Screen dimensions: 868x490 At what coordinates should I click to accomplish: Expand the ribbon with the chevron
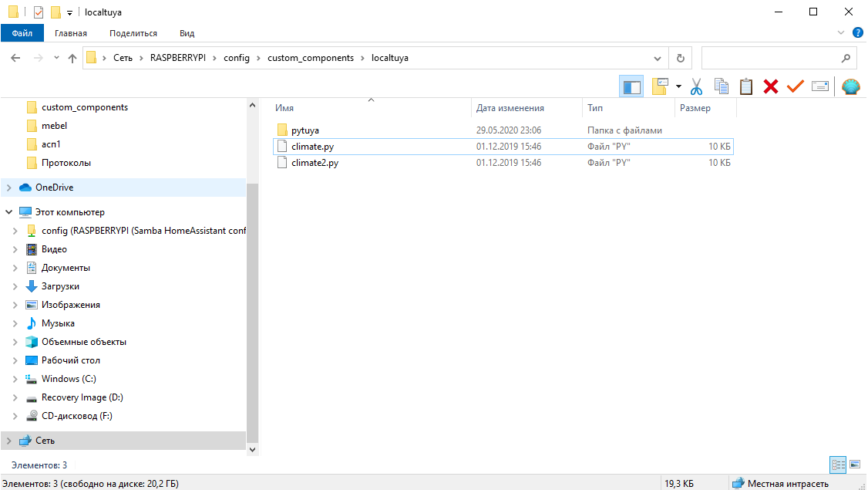[x=841, y=32]
